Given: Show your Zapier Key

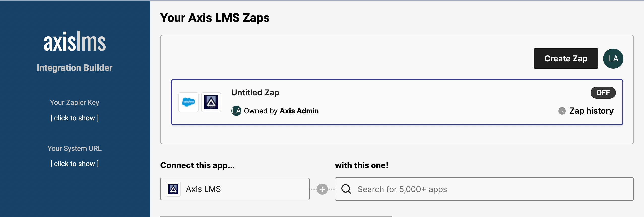Looking at the screenshot, I should pyautogui.click(x=75, y=118).
